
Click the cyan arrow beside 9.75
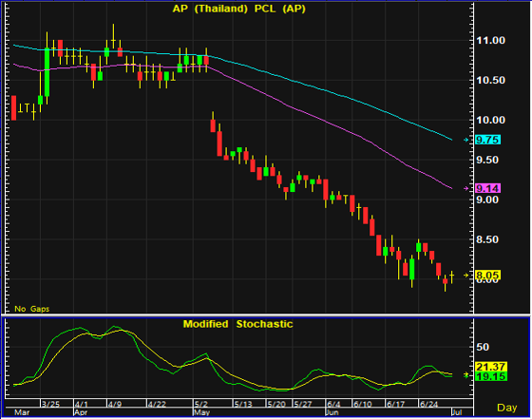[x=466, y=140]
